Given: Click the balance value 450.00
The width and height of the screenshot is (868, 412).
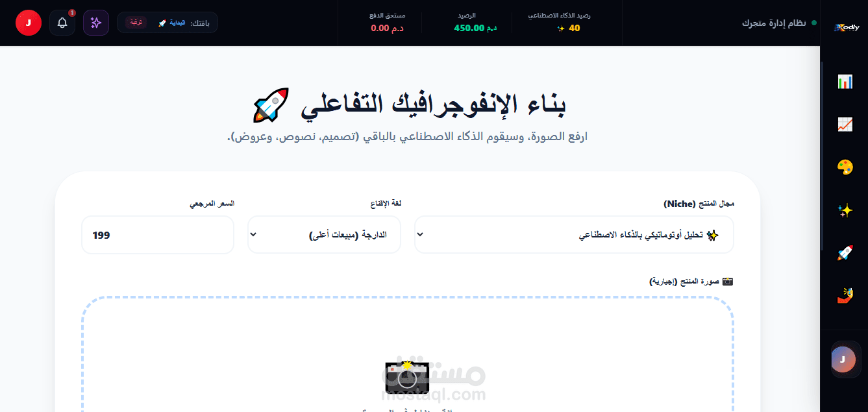Looking at the screenshot, I should pyautogui.click(x=469, y=28).
